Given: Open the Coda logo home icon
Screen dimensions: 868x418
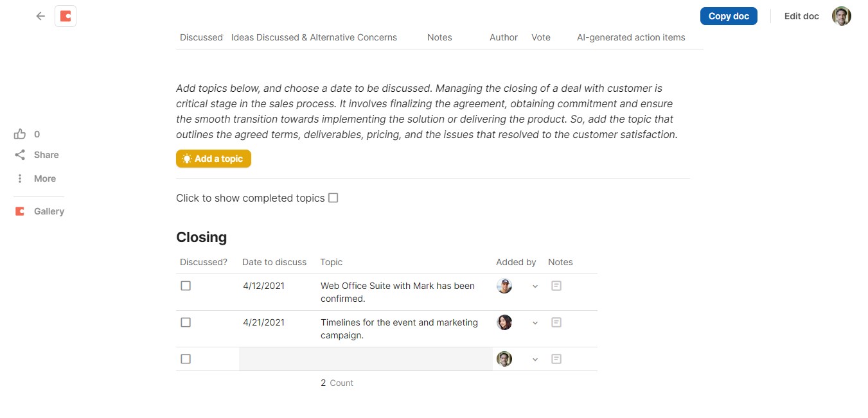Looking at the screenshot, I should pyautogui.click(x=66, y=16).
